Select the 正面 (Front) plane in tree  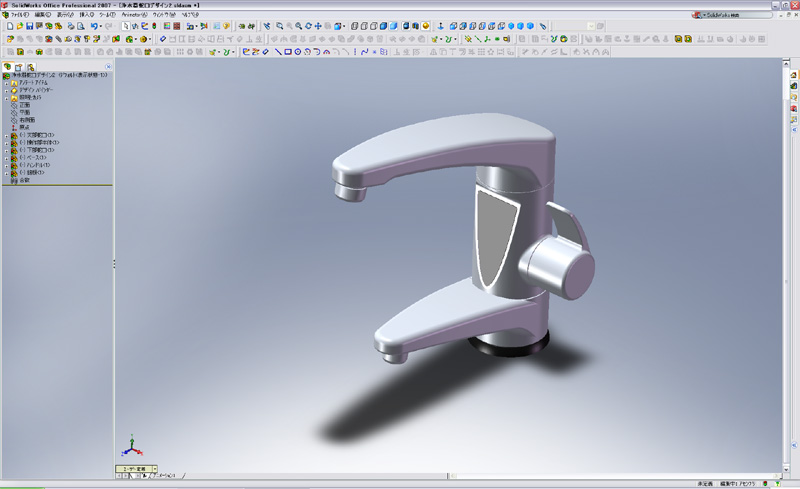point(25,104)
